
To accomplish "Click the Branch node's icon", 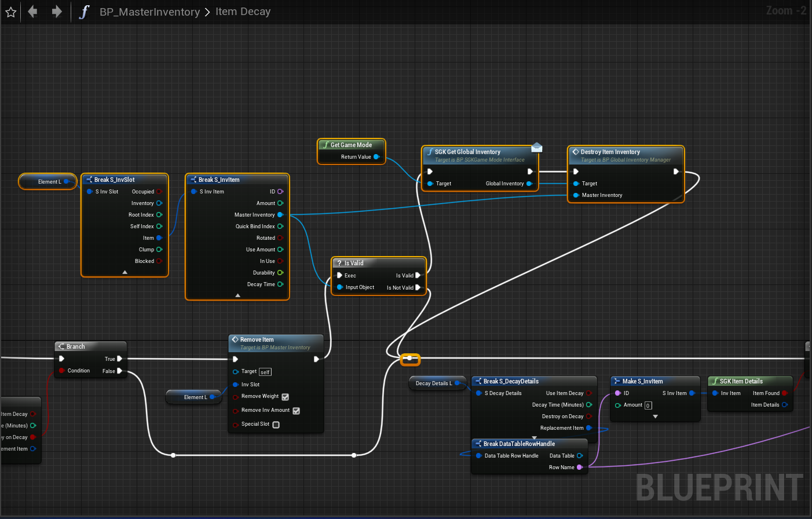I will pyautogui.click(x=61, y=346).
